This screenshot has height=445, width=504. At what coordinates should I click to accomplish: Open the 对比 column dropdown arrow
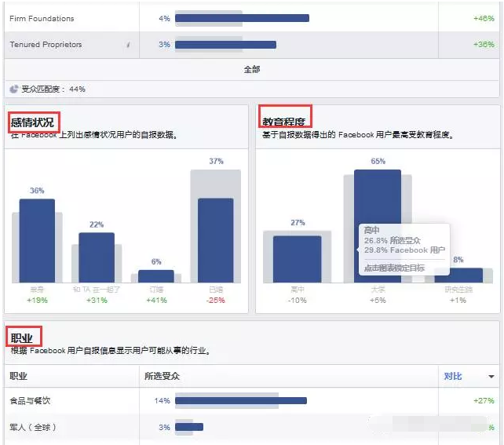coord(491,376)
